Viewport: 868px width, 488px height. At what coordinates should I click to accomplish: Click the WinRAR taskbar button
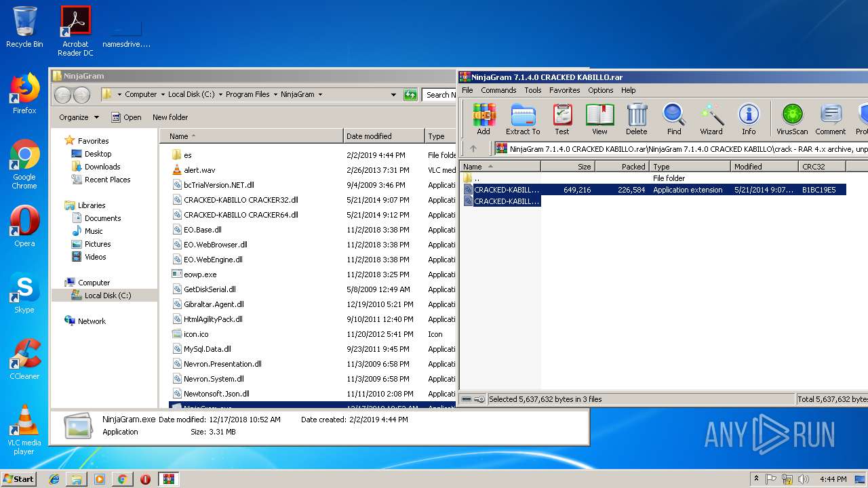tap(168, 479)
